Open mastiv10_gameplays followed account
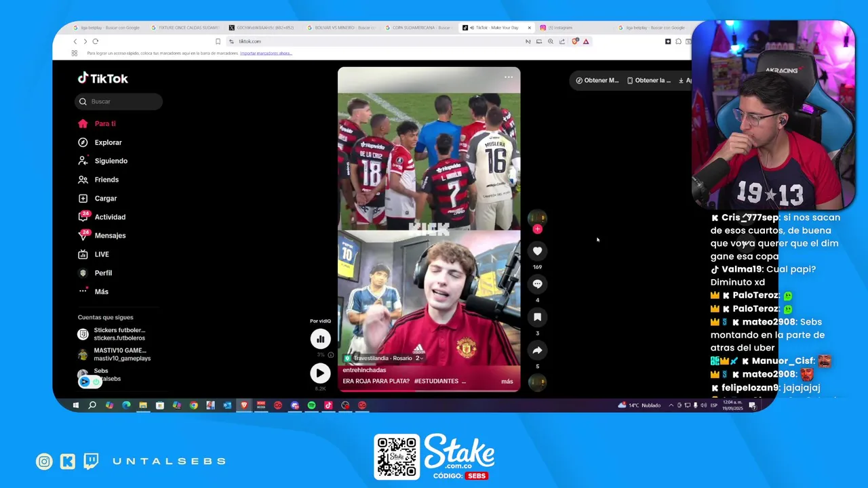The height and width of the screenshot is (488, 868). coord(114,354)
